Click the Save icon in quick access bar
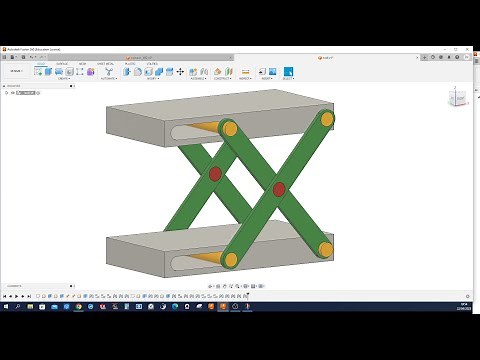Viewport: 480px width, 360px height. [x=23, y=57]
